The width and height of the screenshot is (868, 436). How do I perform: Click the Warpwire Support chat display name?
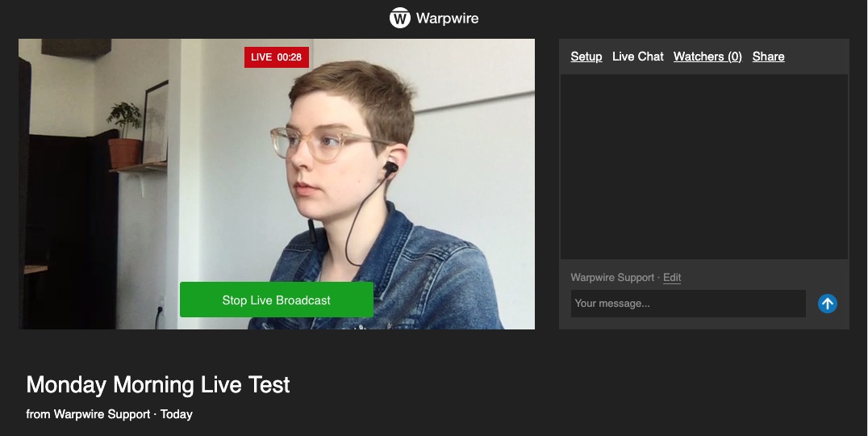[x=612, y=278]
